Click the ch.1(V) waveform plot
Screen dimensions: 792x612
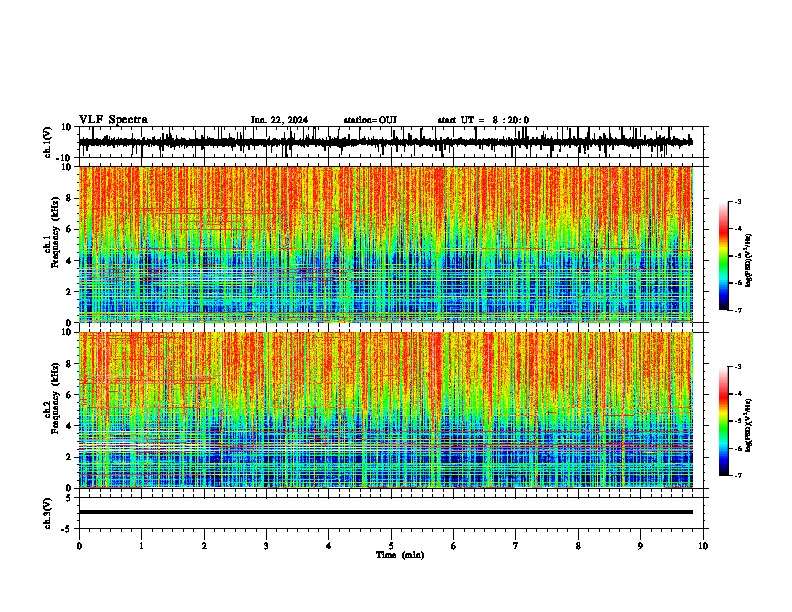point(385,142)
